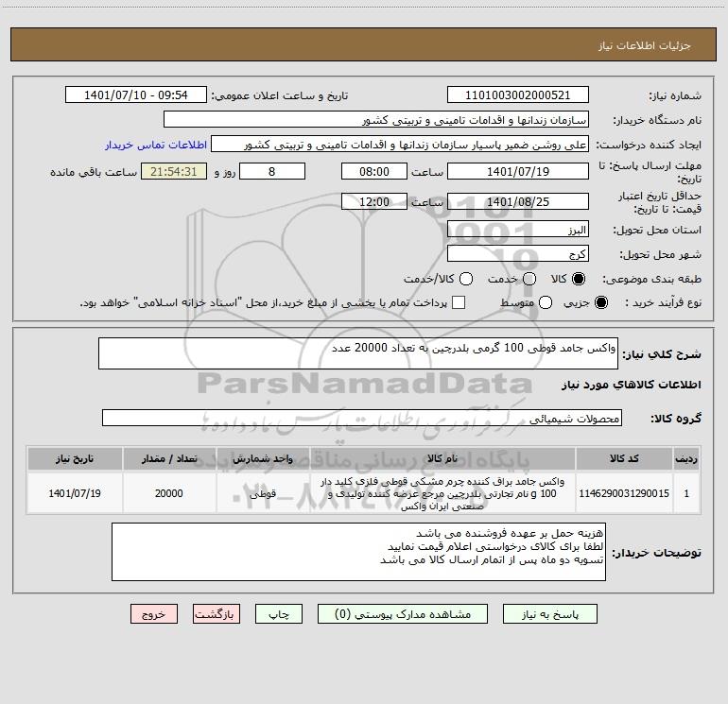Click the تعداد / مقدار column header
Viewport: 728px width, 704px height.
click(x=169, y=458)
